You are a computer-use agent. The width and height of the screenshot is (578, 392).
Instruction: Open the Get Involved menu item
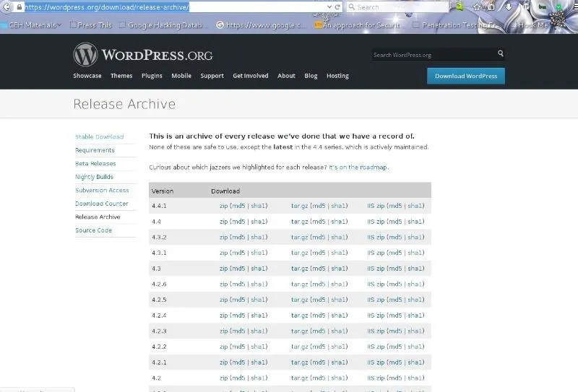[x=251, y=76]
